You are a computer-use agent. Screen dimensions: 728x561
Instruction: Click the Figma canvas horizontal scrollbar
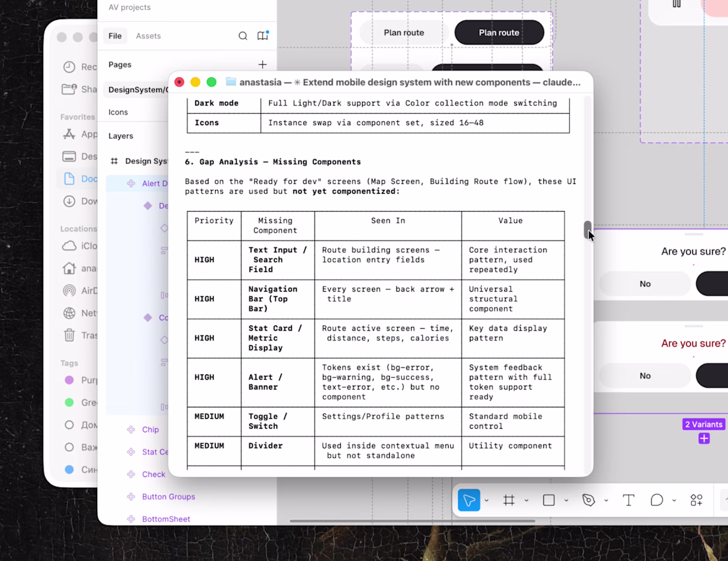click(x=412, y=521)
